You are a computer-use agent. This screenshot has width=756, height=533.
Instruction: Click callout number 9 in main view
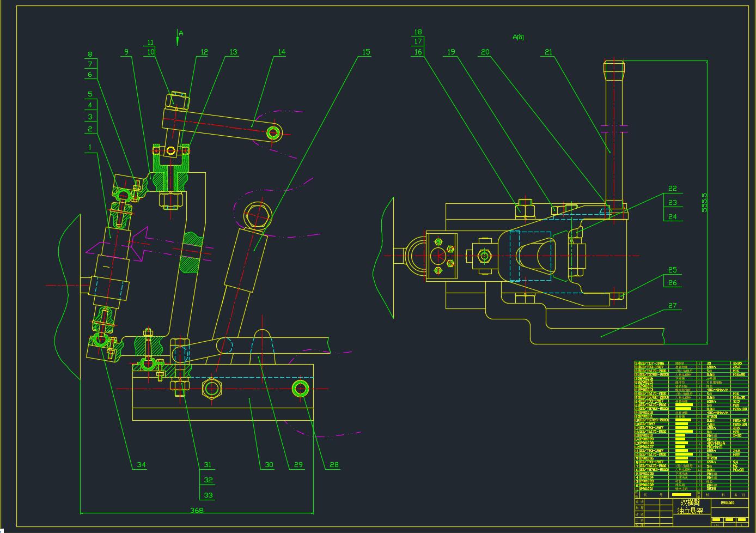tap(126, 52)
